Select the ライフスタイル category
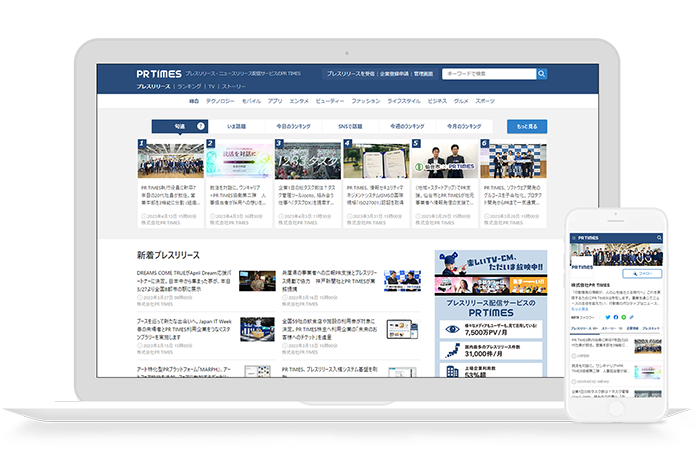700x467 pixels. (404, 101)
